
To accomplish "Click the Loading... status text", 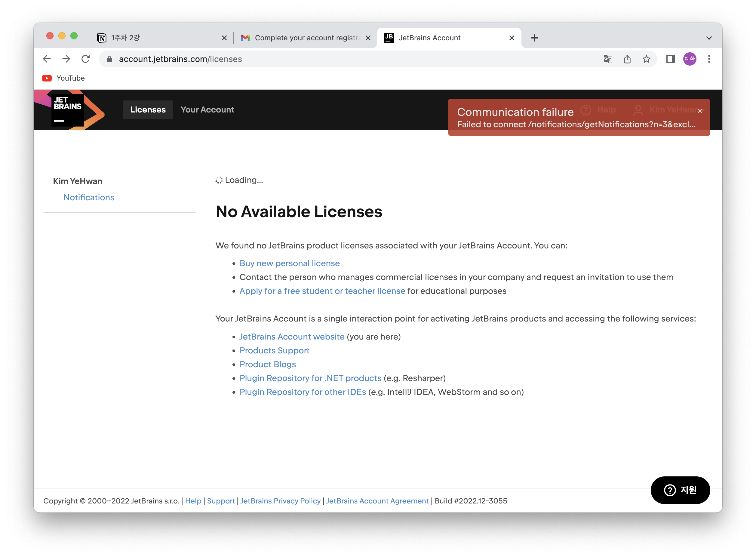I will point(244,180).
